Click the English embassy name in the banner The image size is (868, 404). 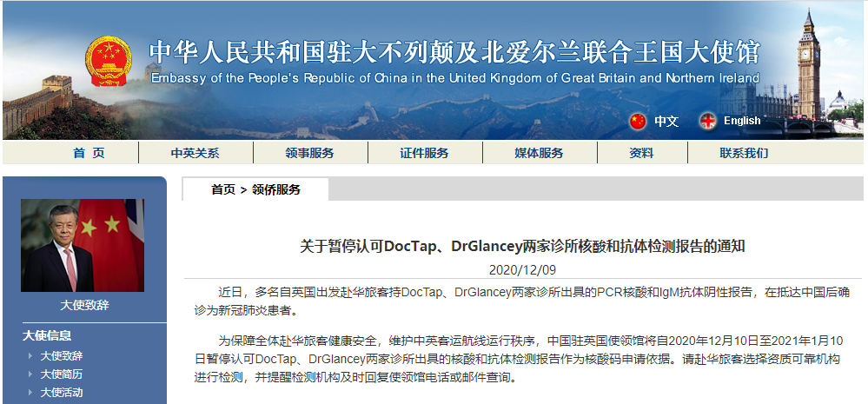pos(455,78)
